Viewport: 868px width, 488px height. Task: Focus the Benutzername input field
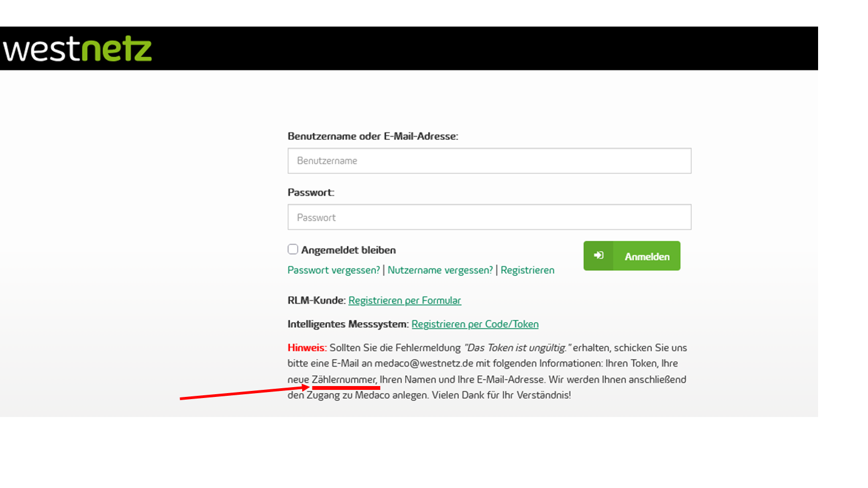pyautogui.click(x=489, y=161)
